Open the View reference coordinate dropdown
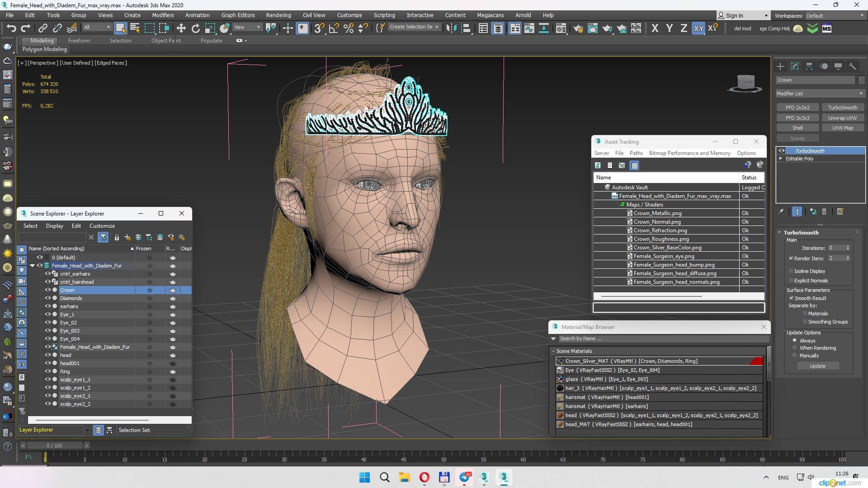 247,27
